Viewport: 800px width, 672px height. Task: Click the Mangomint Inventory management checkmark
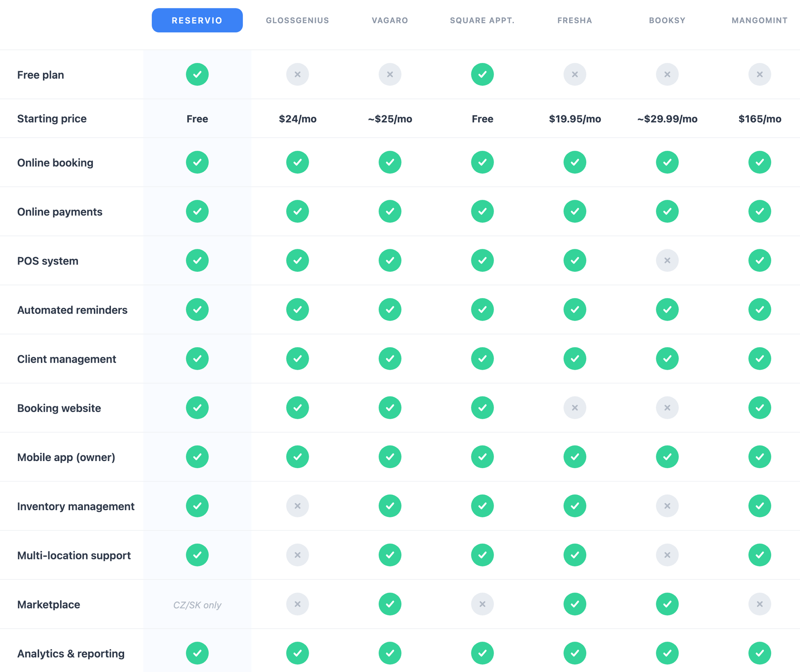point(759,506)
